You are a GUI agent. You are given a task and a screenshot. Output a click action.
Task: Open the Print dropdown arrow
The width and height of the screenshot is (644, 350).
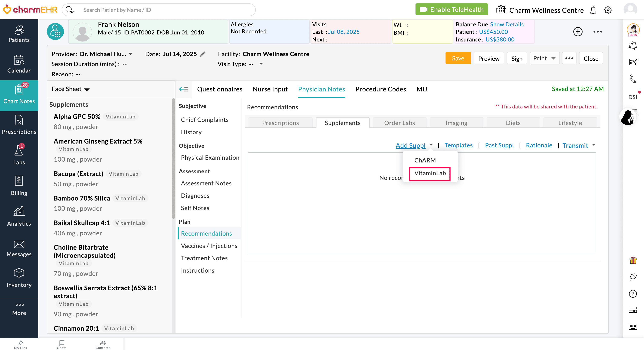(553, 58)
